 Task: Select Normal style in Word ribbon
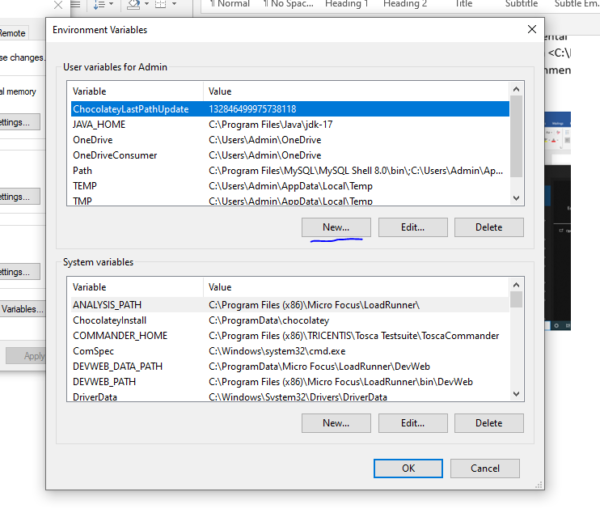pyautogui.click(x=230, y=4)
